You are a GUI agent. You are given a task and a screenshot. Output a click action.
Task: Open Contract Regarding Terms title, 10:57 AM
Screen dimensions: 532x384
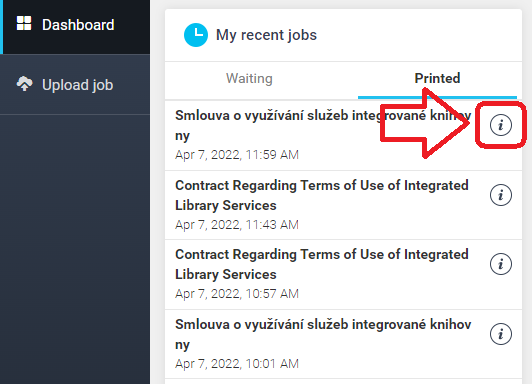322,264
